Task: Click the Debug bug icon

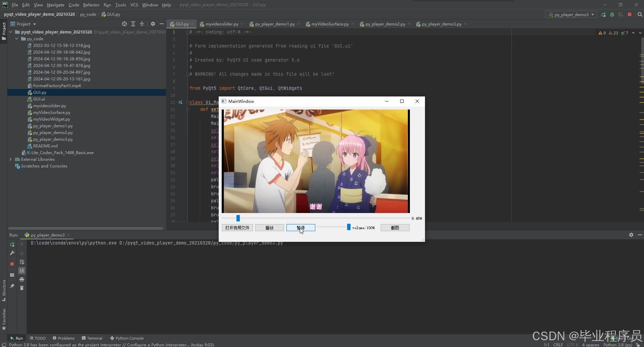Action: coord(612,14)
